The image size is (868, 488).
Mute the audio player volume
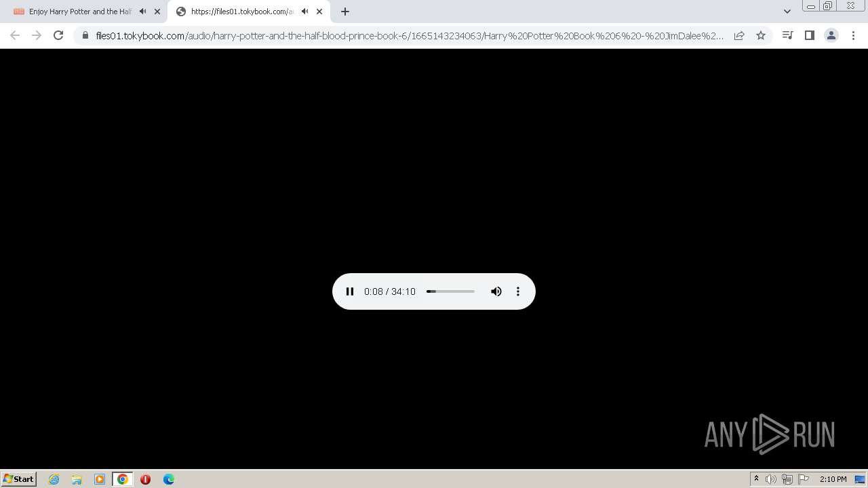[496, 291]
